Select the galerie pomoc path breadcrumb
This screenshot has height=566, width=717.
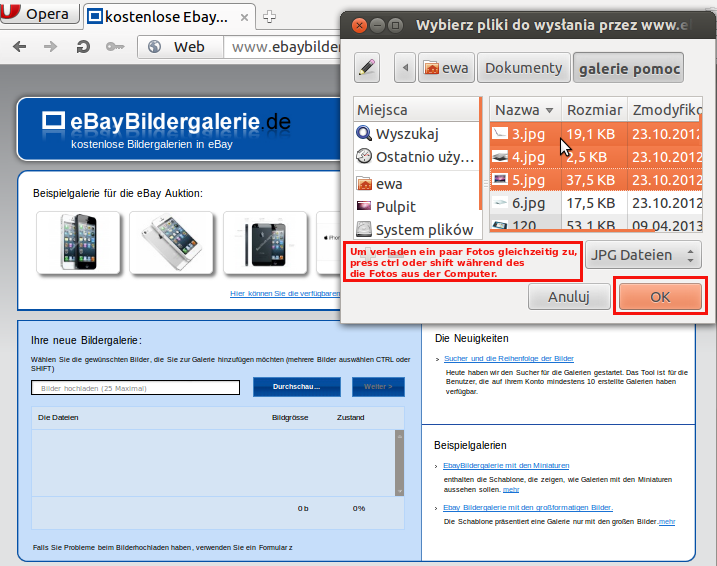[628, 68]
